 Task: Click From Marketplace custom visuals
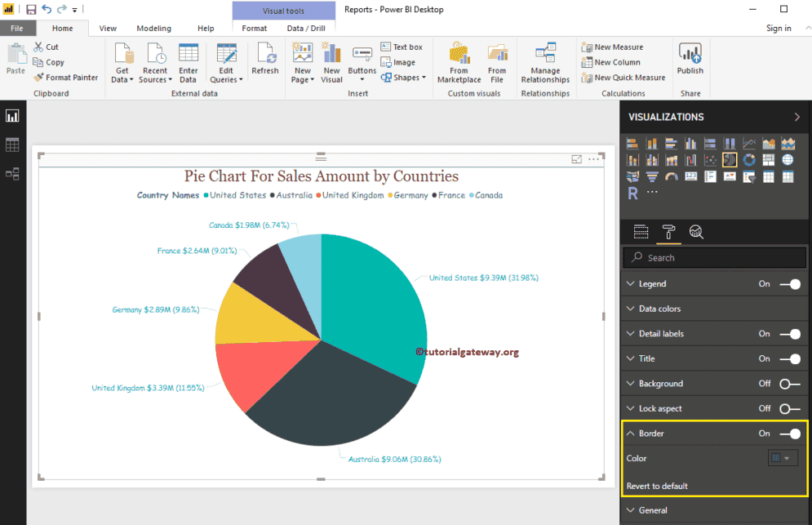(x=459, y=63)
